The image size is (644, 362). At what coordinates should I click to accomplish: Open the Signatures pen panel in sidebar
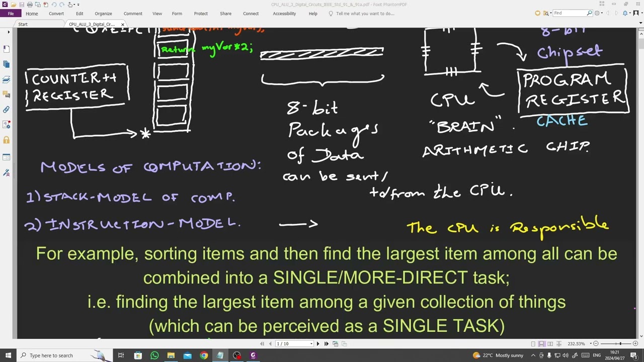6,172
